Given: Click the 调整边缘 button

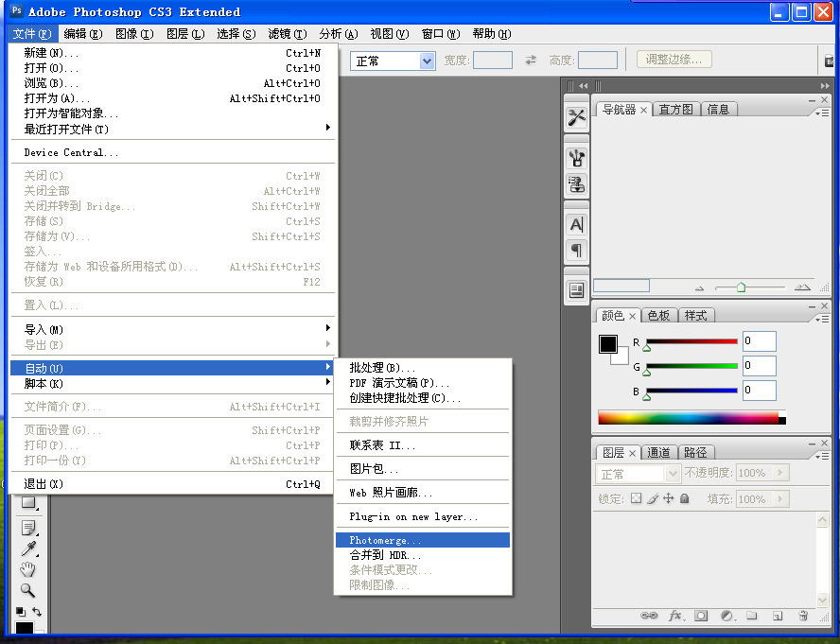Looking at the screenshot, I should point(674,60).
